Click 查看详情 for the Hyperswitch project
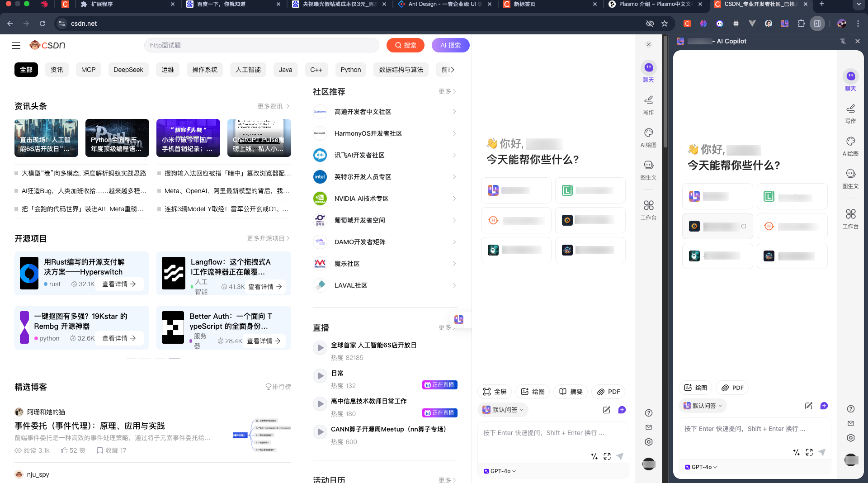 click(119, 284)
